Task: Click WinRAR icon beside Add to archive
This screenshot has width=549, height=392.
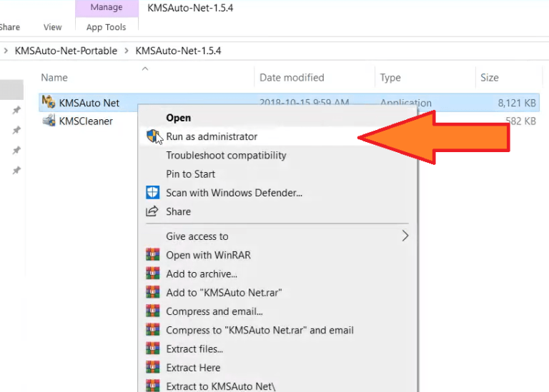Action: pyautogui.click(x=153, y=273)
